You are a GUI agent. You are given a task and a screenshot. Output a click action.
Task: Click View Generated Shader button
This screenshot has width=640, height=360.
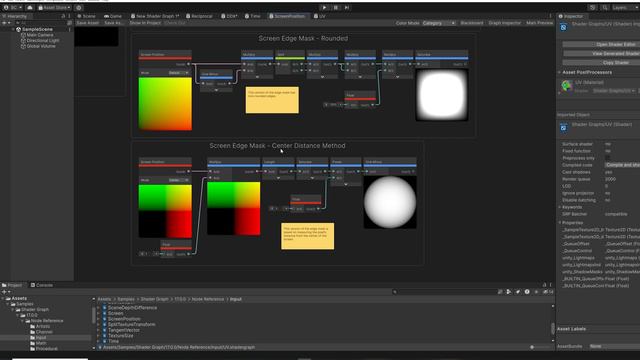point(601,53)
